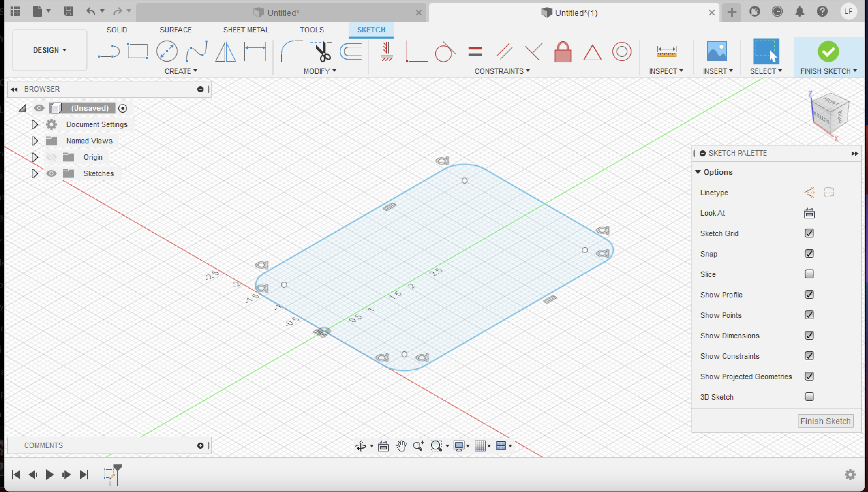Screen dimensions: 868x492
Task: Select the Pan tool in bottom toolbar
Action: tap(401, 446)
